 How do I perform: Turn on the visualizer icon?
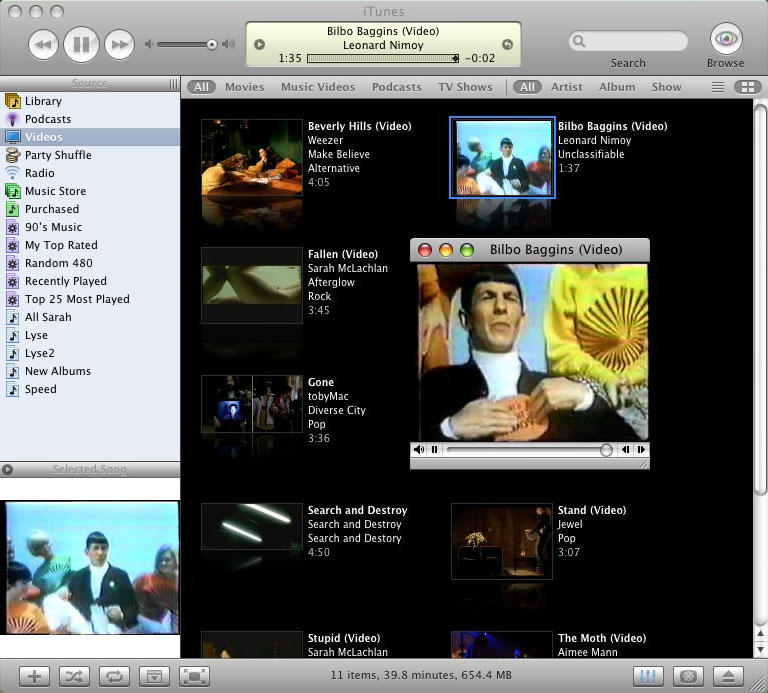pyautogui.click(x=688, y=676)
